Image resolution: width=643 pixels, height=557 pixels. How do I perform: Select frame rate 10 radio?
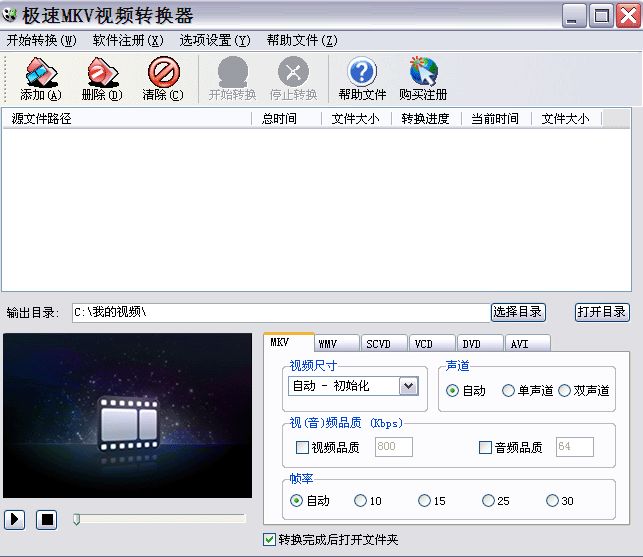point(360,501)
